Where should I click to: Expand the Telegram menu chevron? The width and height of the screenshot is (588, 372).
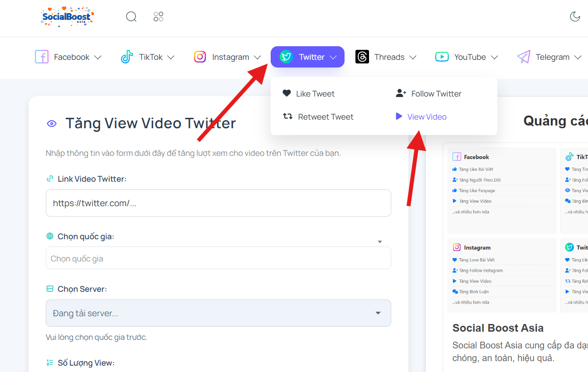[x=578, y=58]
